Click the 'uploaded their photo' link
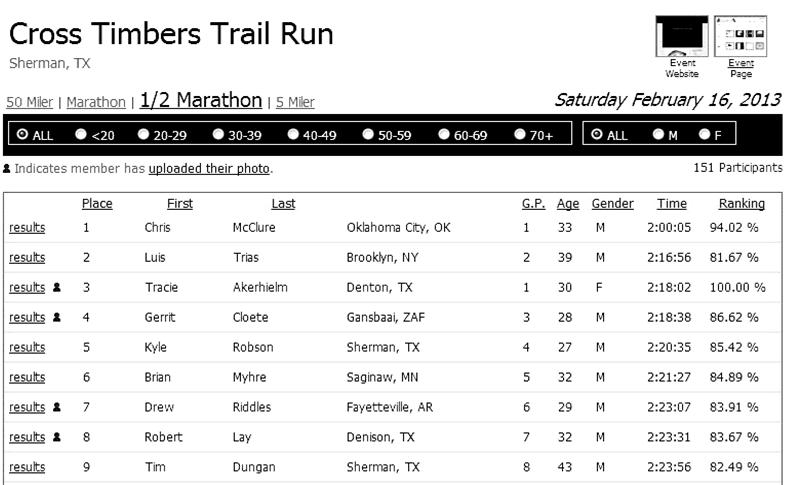Screen dimensions: 786x485 pyautogui.click(x=210, y=169)
